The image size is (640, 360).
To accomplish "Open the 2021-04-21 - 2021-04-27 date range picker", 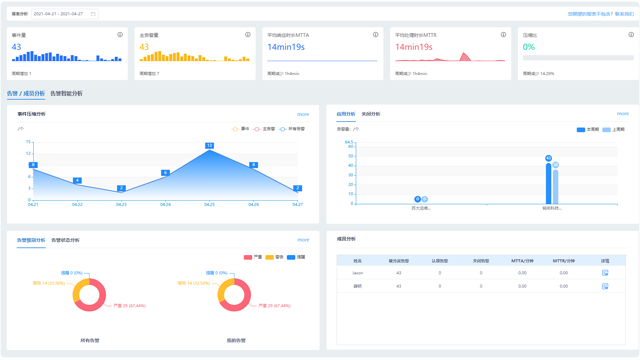I will click(x=65, y=14).
